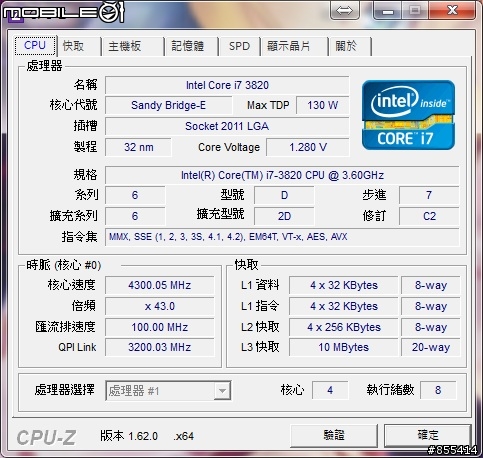Image resolution: width=483 pixels, height=458 pixels.
Task: Click the instruction set list MMX, SSE
Action: [x=282, y=237]
